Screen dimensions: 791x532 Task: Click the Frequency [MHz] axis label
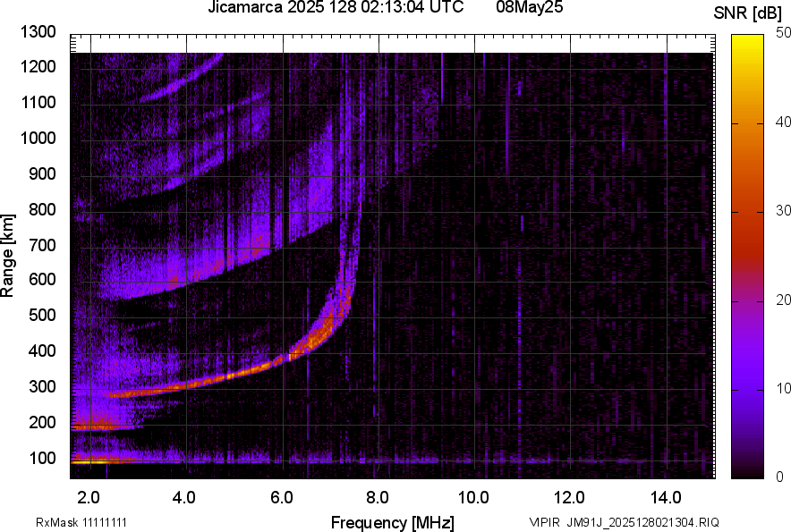(x=393, y=522)
